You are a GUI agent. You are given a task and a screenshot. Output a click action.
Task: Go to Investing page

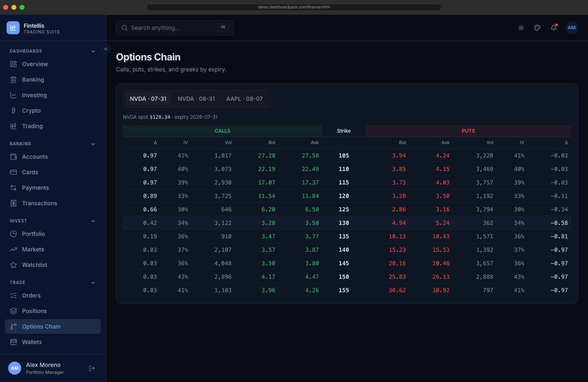[53, 95]
